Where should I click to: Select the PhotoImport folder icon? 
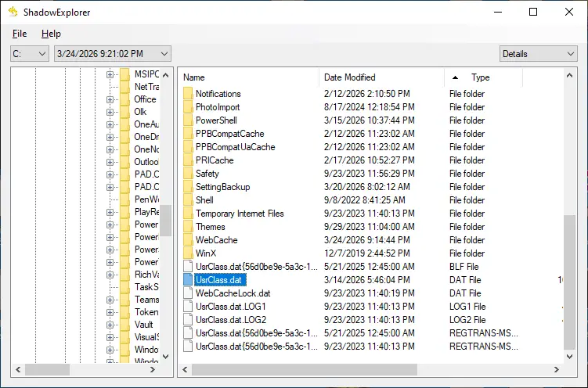pos(188,107)
